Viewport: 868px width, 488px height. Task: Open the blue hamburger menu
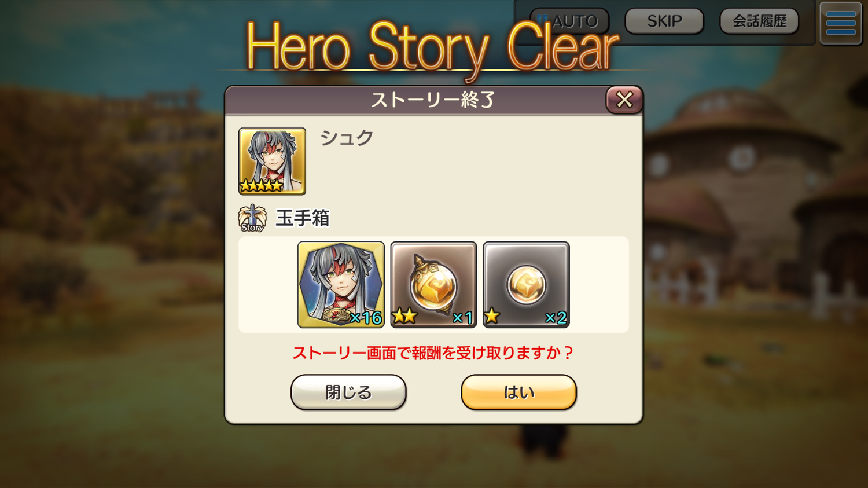[841, 23]
